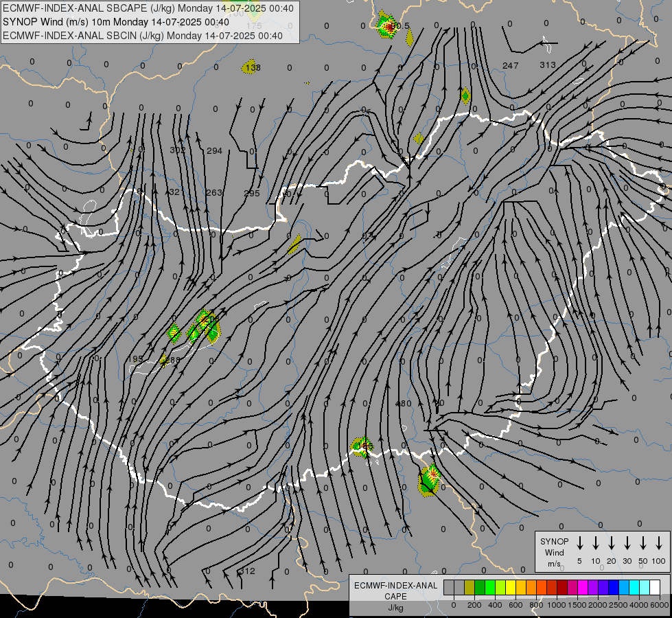Click the 313 value on the map
Screen dimensions: 672x618
[548, 65]
